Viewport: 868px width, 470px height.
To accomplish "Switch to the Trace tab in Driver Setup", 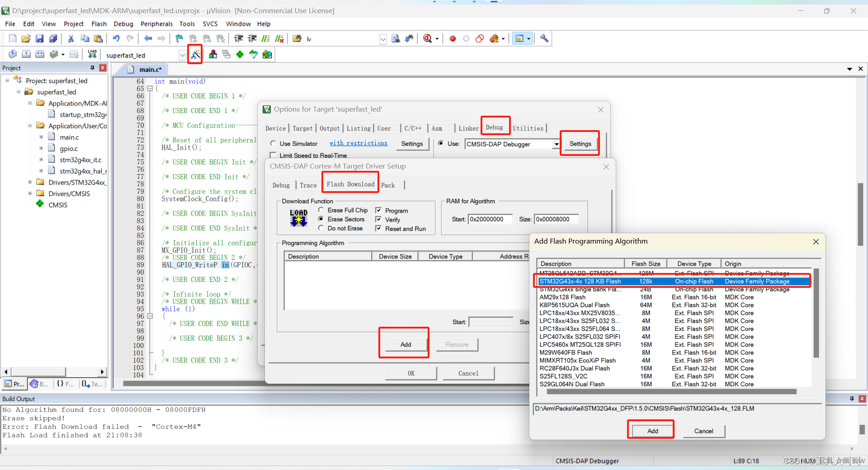I will pyautogui.click(x=308, y=185).
